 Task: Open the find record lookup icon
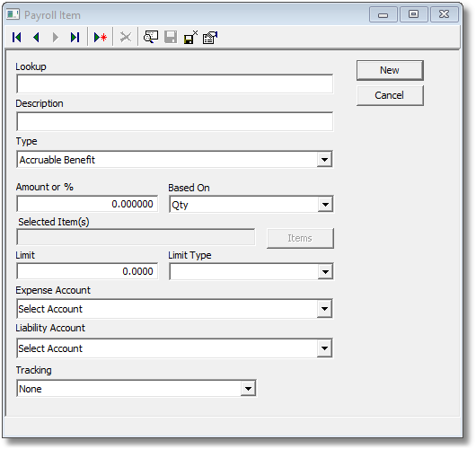pyautogui.click(x=151, y=38)
